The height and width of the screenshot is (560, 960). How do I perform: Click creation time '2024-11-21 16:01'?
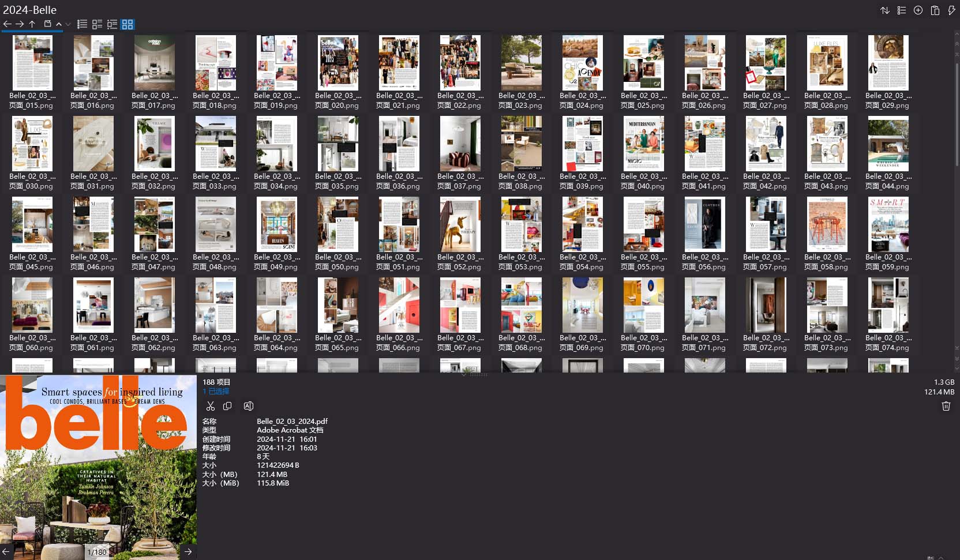(x=287, y=439)
